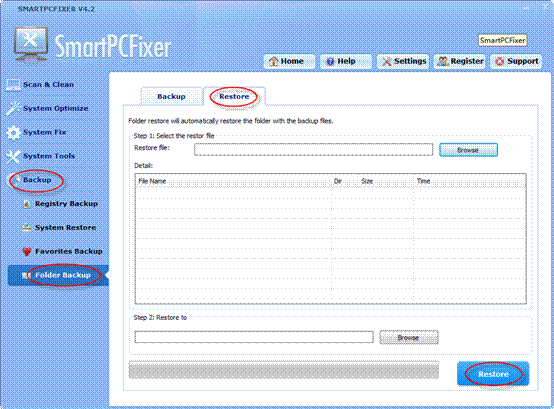Select Registry Backup in sidebar
The width and height of the screenshot is (554, 409).
[66, 204]
